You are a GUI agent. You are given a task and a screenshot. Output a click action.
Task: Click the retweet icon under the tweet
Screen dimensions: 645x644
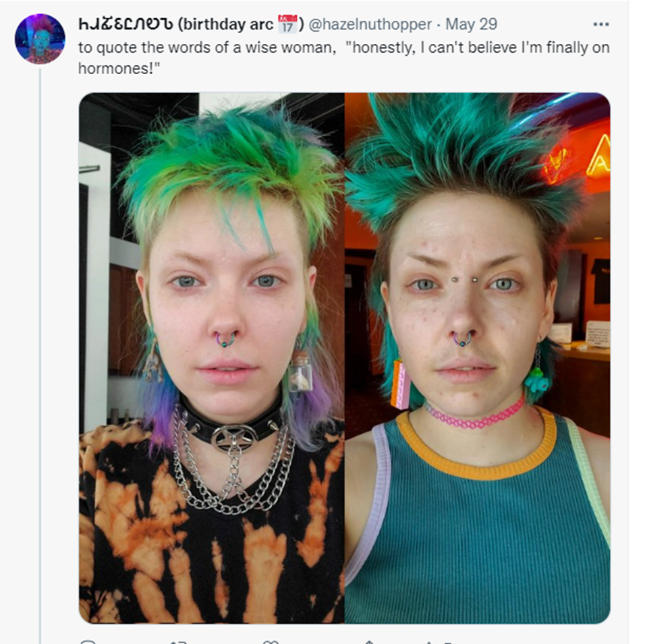click(179, 641)
